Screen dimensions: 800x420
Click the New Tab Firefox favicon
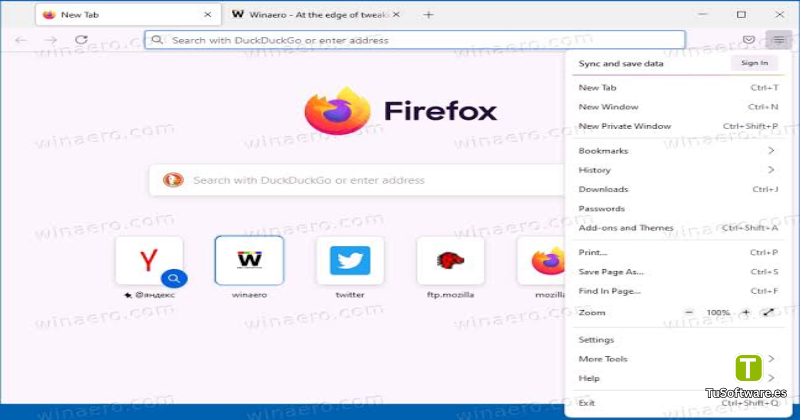[x=49, y=15]
